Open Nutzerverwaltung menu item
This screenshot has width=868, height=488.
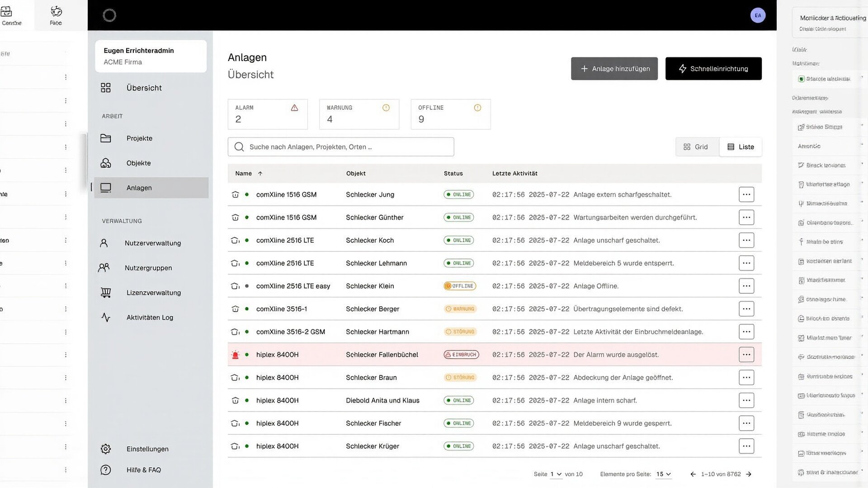(152, 243)
